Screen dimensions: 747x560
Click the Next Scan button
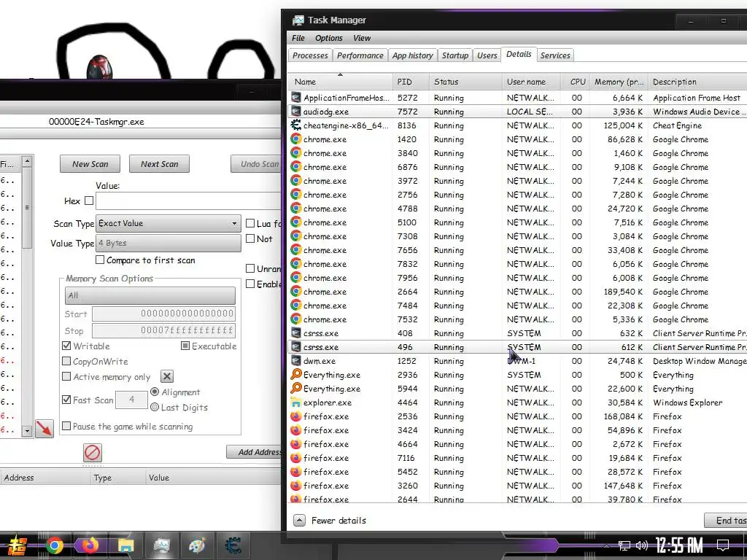[x=159, y=164]
